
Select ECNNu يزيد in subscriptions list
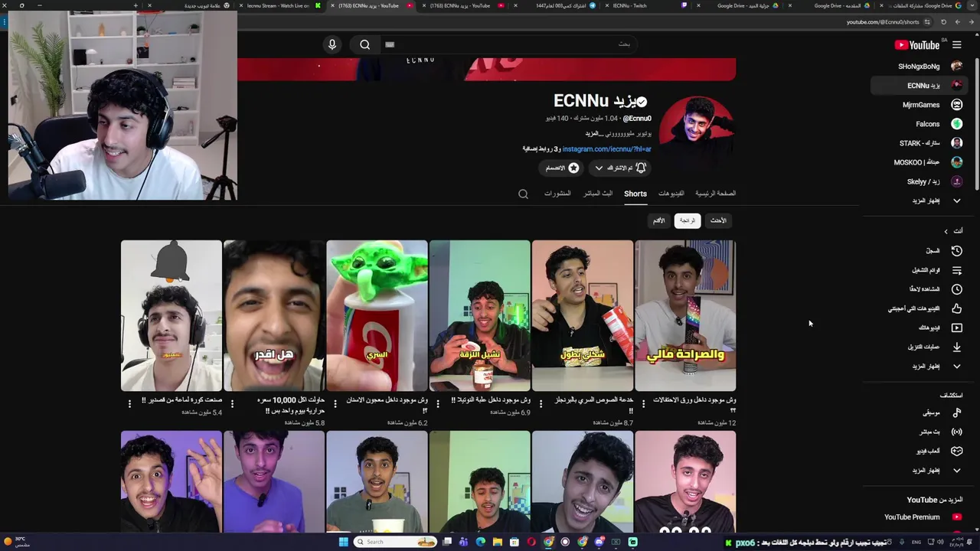918,86
